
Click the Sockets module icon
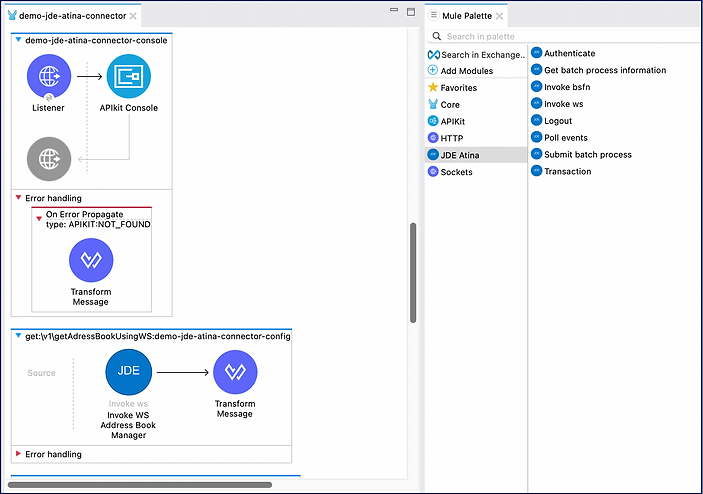point(433,171)
